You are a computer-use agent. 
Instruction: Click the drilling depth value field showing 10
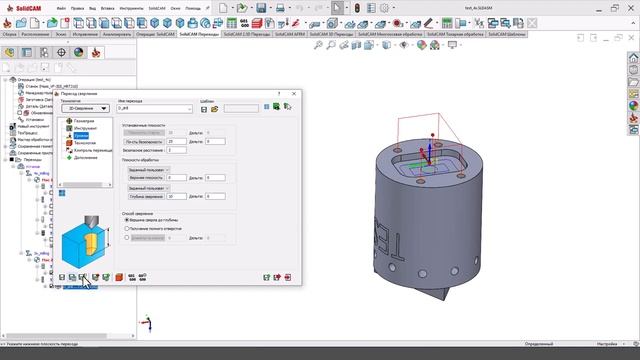(x=176, y=197)
